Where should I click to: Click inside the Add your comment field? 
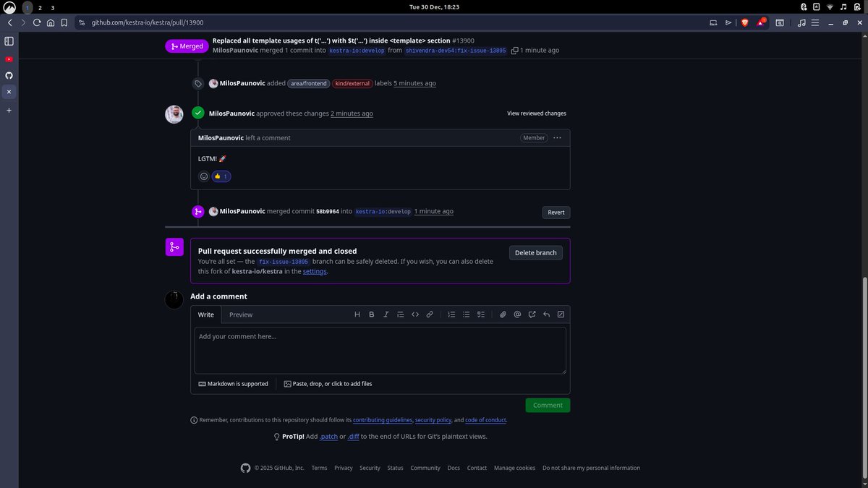380,349
